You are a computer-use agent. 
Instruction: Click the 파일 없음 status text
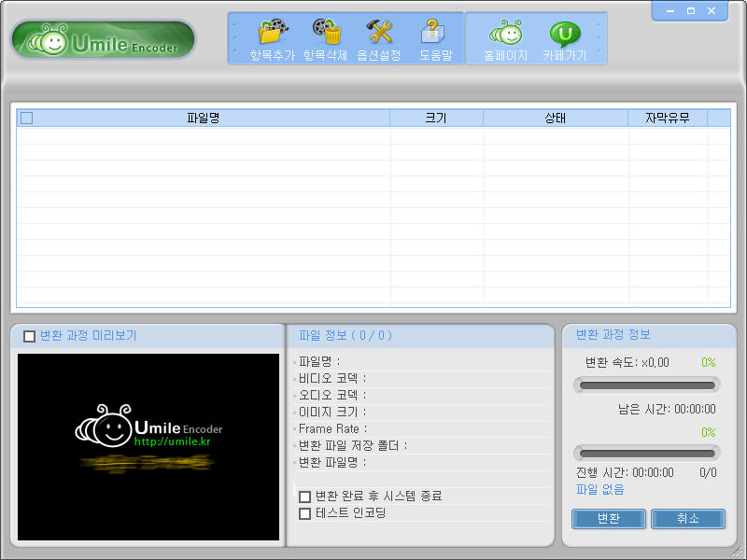[600, 489]
